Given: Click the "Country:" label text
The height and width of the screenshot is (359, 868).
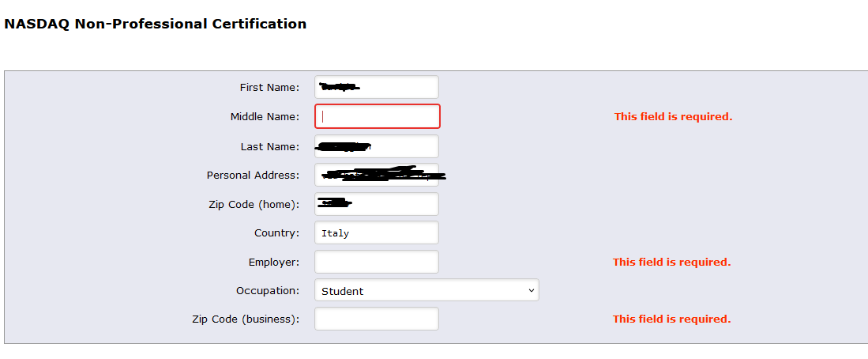Looking at the screenshot, I should (276, 233).
